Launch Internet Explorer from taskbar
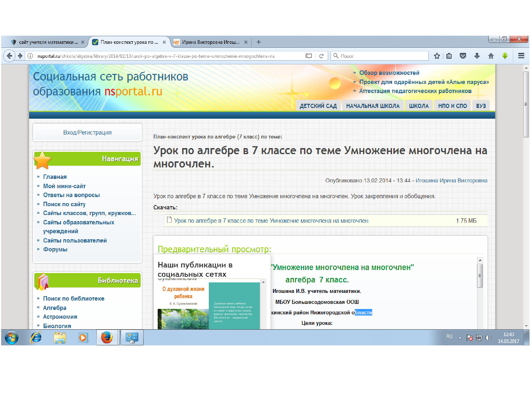 point(36,337)
